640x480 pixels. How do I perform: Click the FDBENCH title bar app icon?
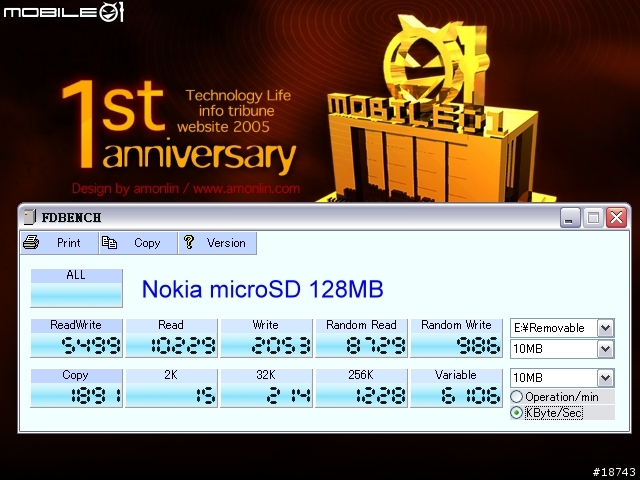pos(30,217)
